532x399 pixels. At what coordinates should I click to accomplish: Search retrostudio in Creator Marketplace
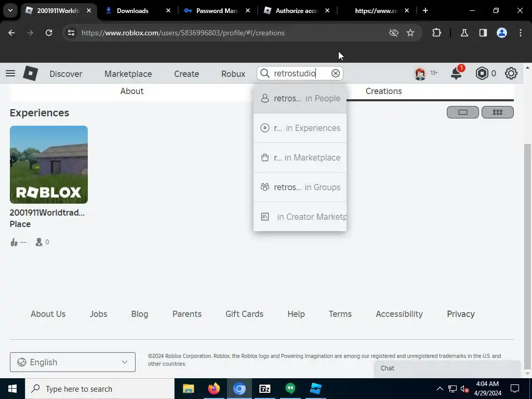click(300, 217)
